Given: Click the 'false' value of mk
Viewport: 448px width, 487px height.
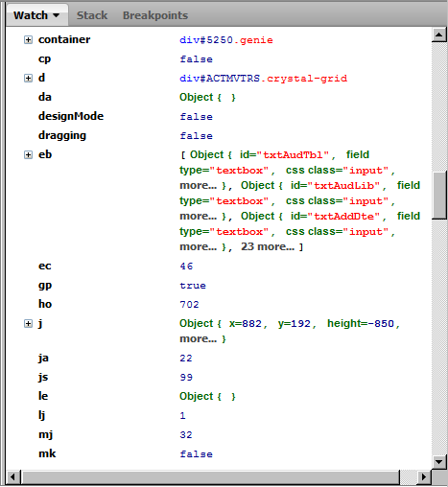Looking at the screenshot, I should 196,454.
